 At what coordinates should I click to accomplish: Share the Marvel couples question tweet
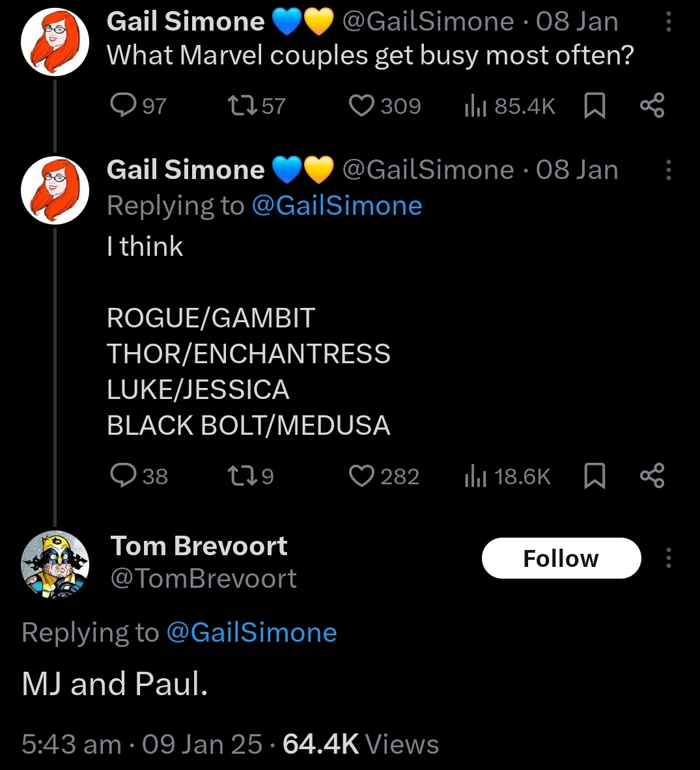[x=652, y=105]
